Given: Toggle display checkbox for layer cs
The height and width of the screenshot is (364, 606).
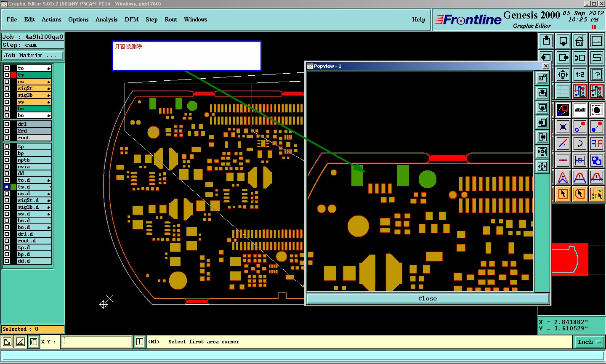Looking at the screenshot, I should (7, 82).
